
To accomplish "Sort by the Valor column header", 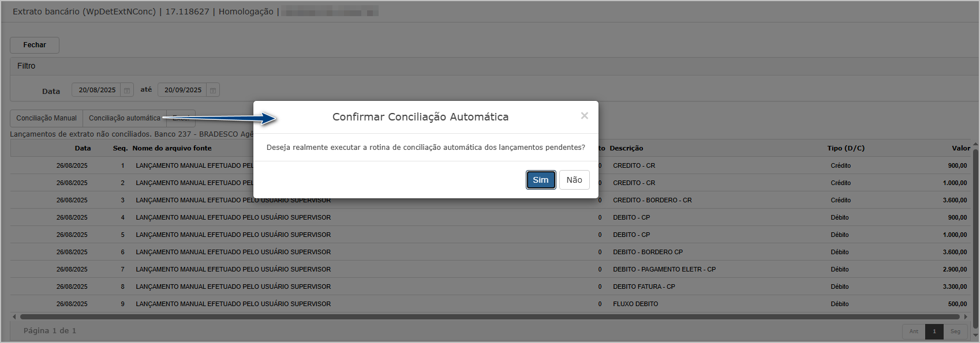I will [960, 148].
